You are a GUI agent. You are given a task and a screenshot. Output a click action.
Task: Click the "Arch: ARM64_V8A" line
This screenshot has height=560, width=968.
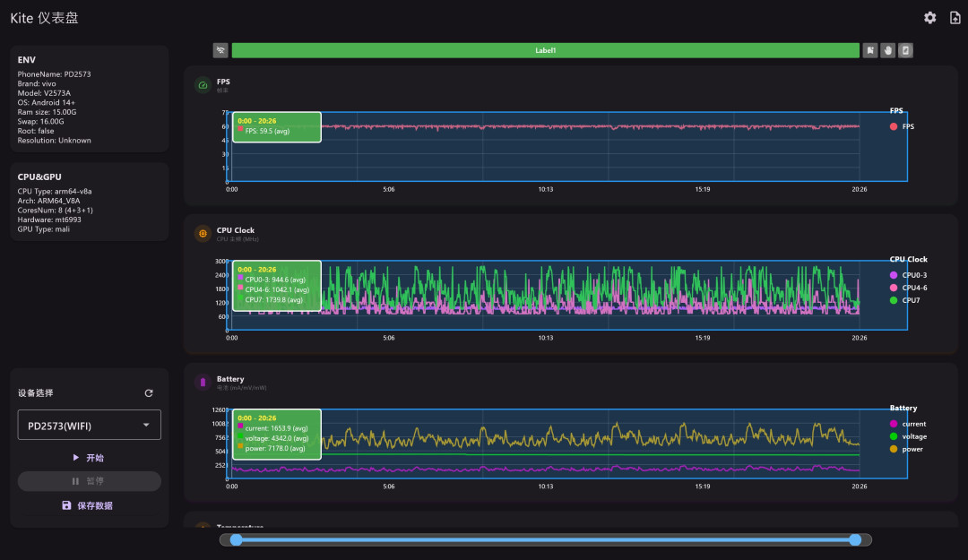(48, 201)
